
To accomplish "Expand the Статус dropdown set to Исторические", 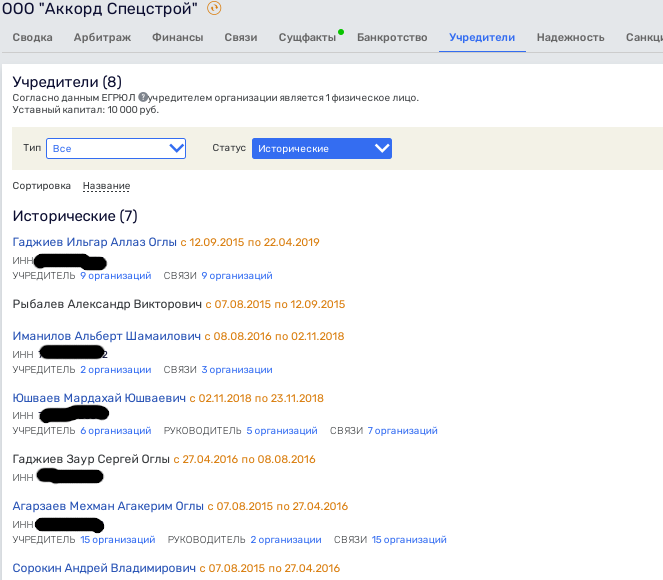I will tap(321, 148).
